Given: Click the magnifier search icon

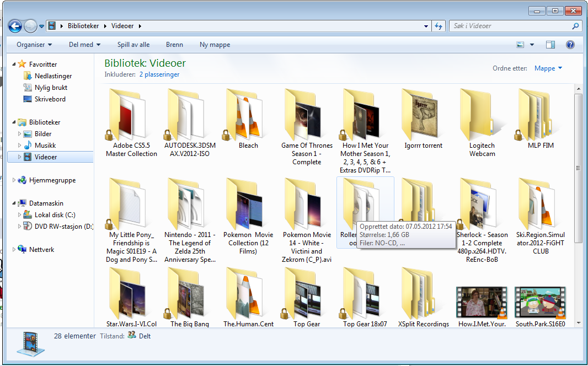Looking at the screenshot, I should coord(576,26).
